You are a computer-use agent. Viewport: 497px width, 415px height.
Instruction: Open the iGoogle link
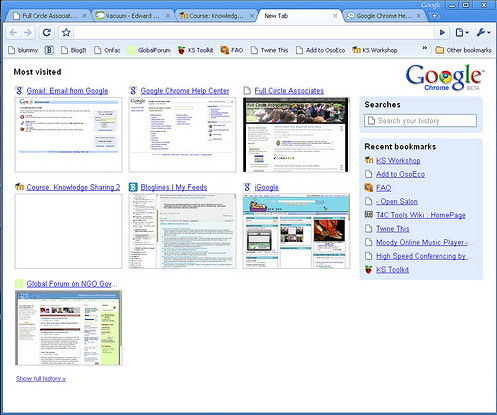[266, 187]
